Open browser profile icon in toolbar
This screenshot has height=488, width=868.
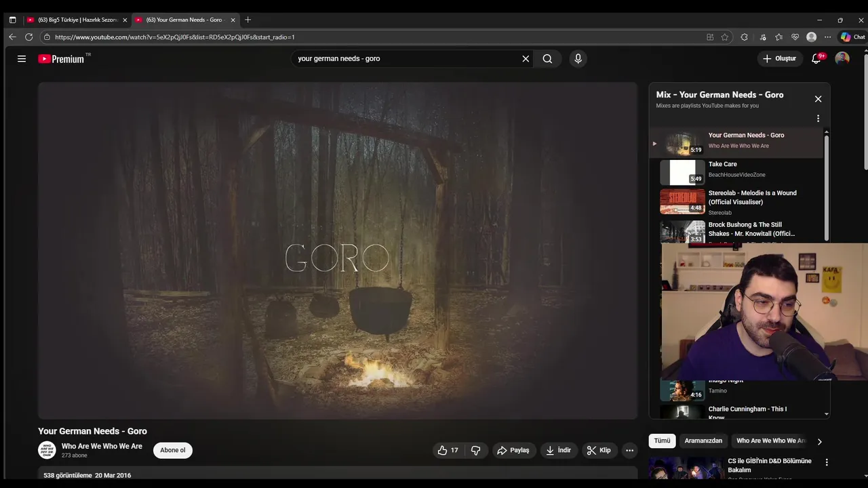811,37
